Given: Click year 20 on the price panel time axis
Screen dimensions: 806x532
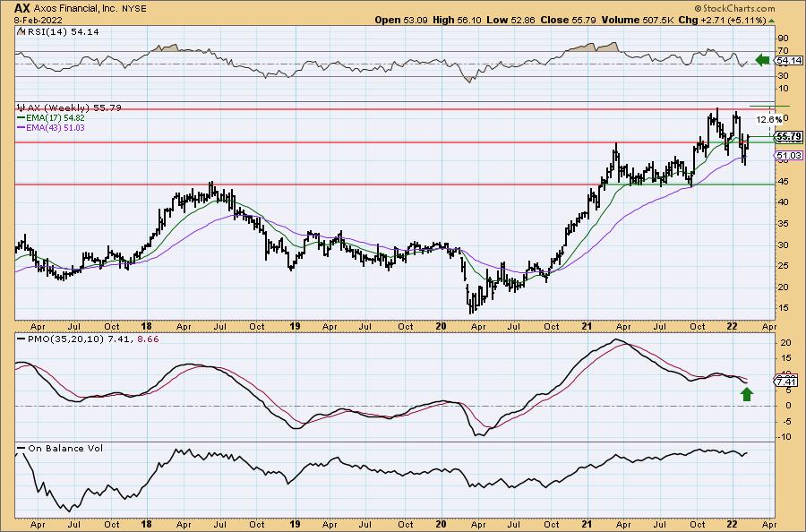Looking at the screenshot, I should click(441, 326).
